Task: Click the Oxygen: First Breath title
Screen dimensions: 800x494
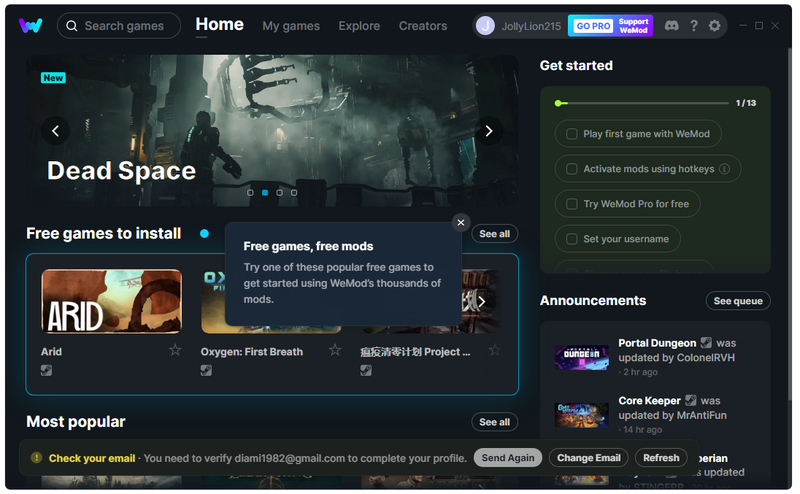Action: pos(252,352)
